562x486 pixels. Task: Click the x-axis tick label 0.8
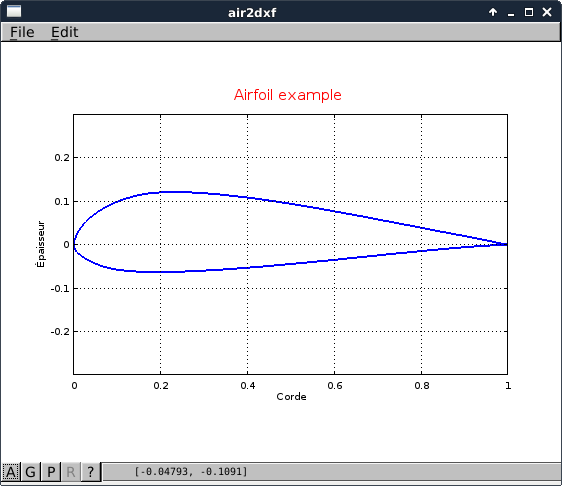[x=422, y=386]
